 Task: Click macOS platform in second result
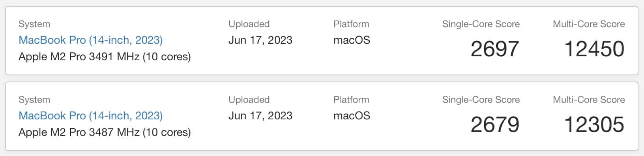352,116
